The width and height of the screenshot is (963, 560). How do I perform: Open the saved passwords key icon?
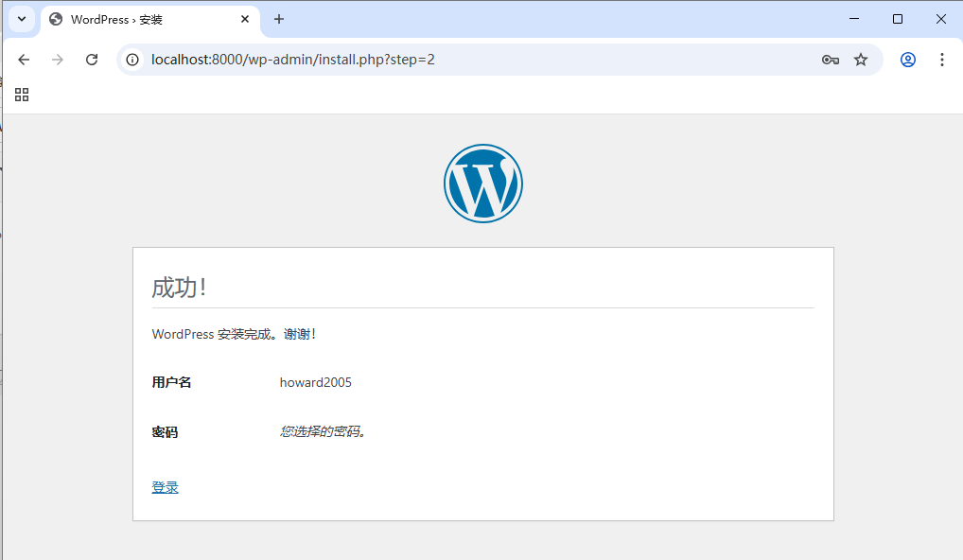point(831,60)
